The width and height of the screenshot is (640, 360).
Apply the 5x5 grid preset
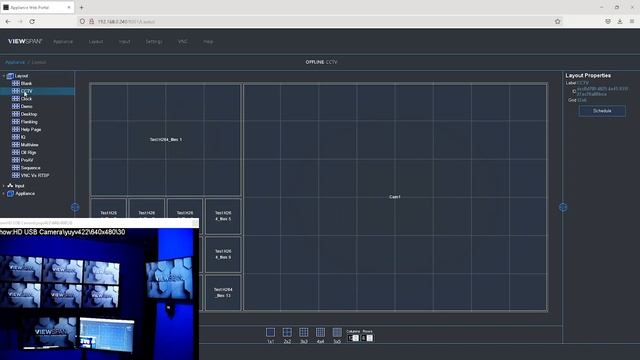pos(337,333)
